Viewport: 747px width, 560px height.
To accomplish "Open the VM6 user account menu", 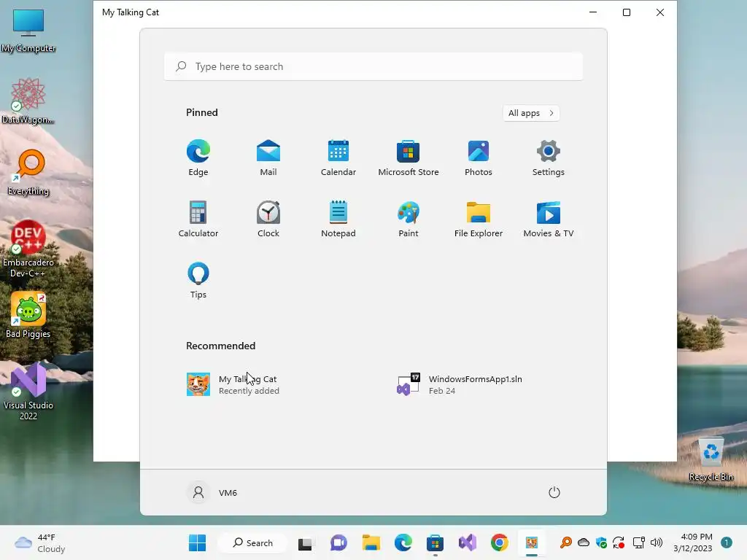I will click(212, 492).
